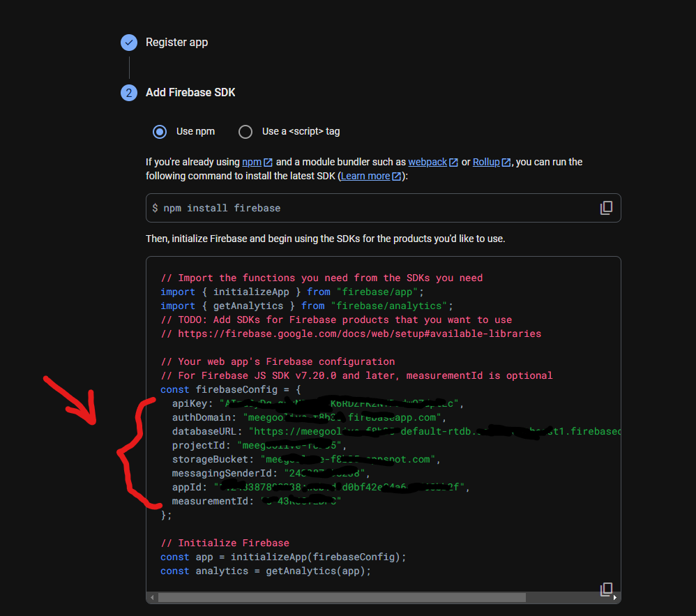Click the Add Firebase SDK heading

pyautogui.click(x=190, y=92)
